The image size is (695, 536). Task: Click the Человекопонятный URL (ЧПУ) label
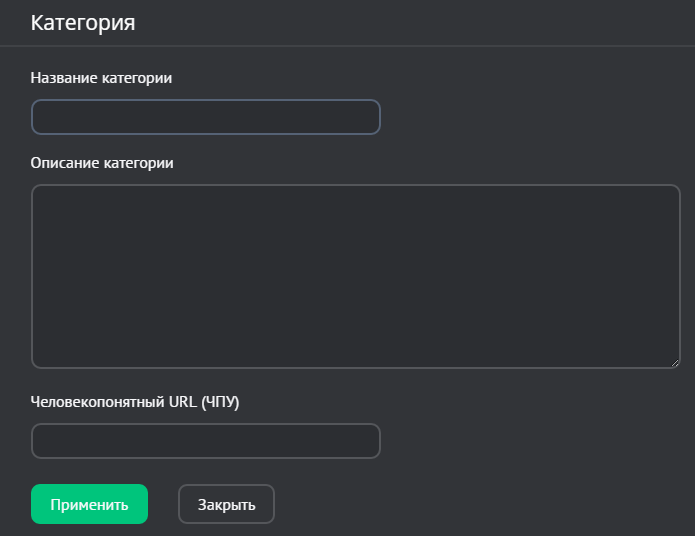click(136, 402)
